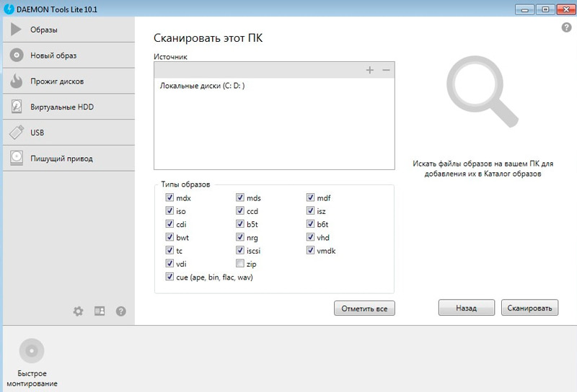577x392 pixels.
Task: Click the Назад button
Action: click(466, 308)
